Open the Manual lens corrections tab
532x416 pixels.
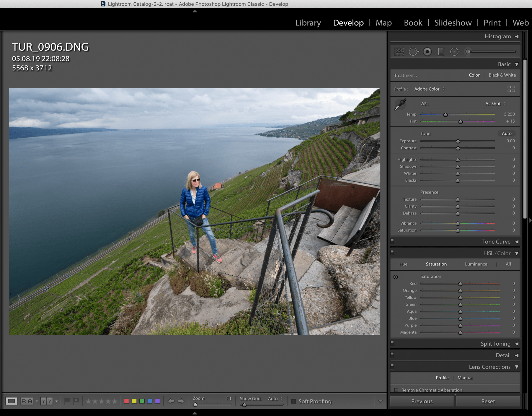pos(465,378)
